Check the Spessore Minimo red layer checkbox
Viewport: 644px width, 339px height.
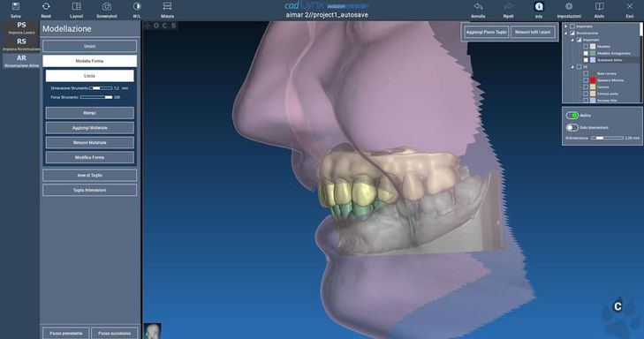click(586, 80)
